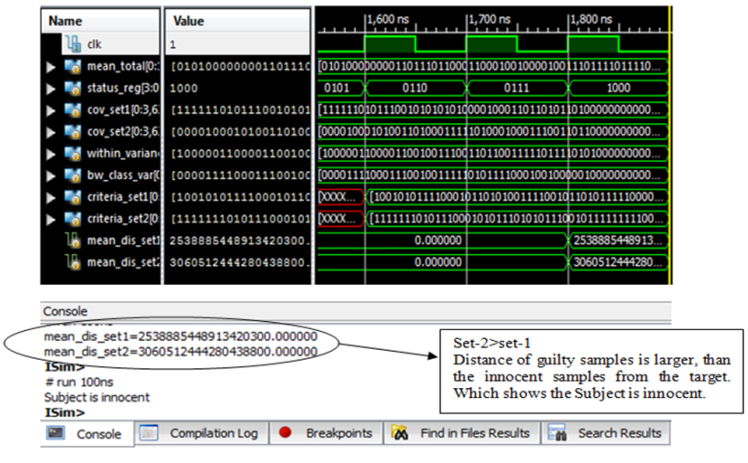Viewport: 748px width, 463px height.
Task: Click the binoculars Find in Files icon
Action: pos(400,433)
